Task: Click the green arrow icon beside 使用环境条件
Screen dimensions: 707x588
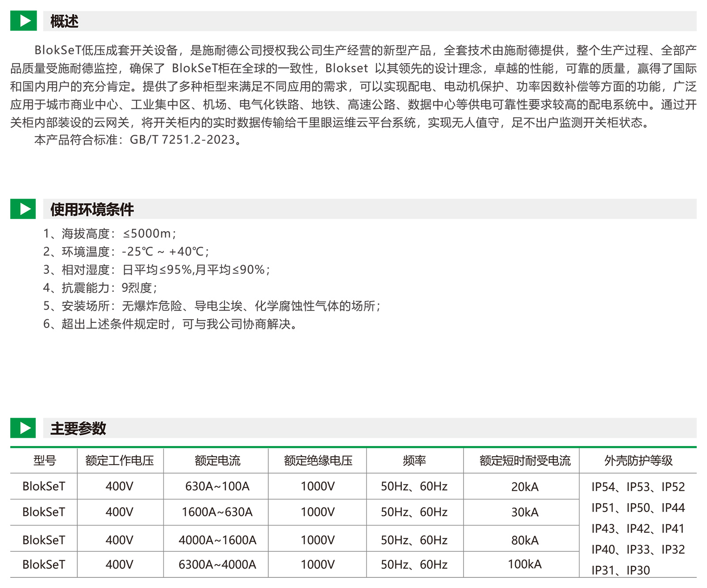Action: (x=23, y=209)
